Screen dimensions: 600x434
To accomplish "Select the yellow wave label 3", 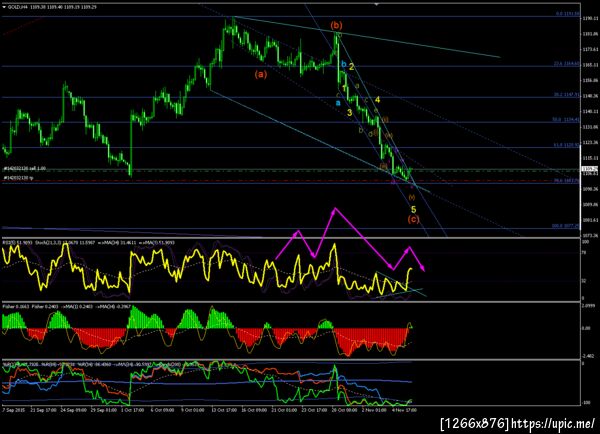I will (349, 113).
